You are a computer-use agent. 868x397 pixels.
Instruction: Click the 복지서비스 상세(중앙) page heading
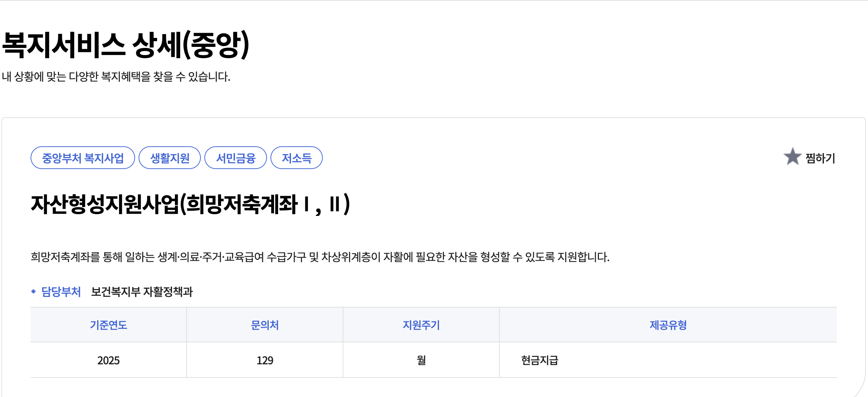pyautogui.click(x=126, y=45)
